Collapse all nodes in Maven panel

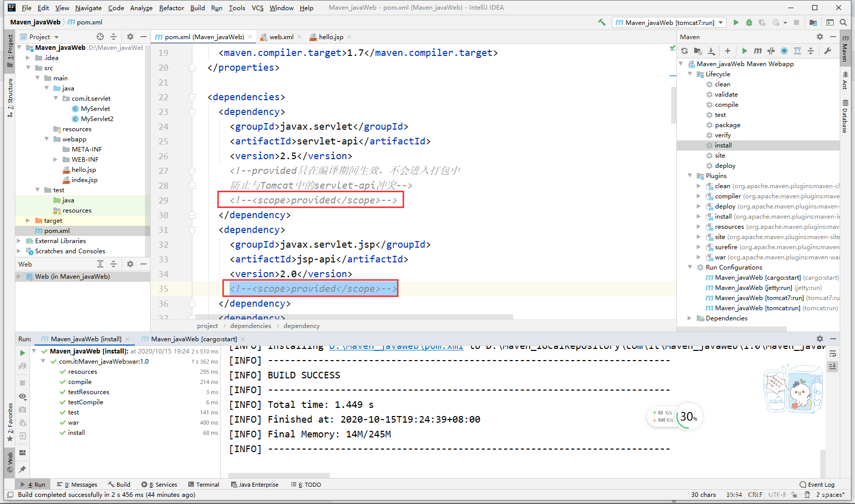pyautogui.click(x=811, y=51)
